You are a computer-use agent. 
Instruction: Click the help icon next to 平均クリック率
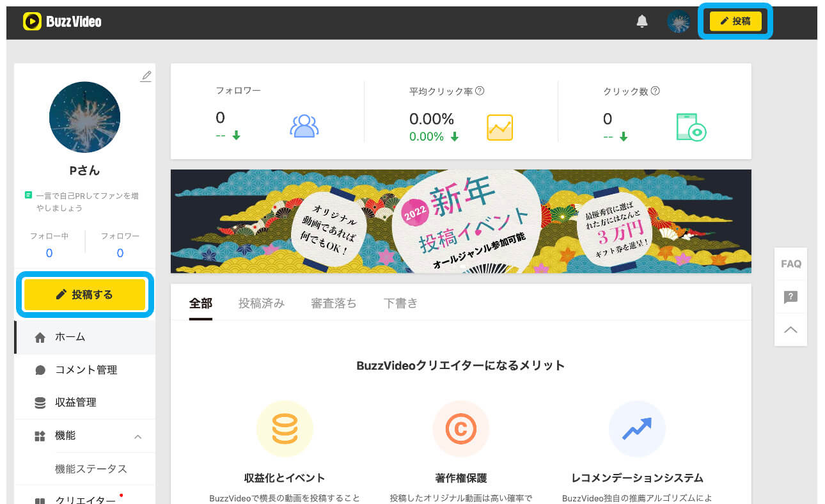480,91
